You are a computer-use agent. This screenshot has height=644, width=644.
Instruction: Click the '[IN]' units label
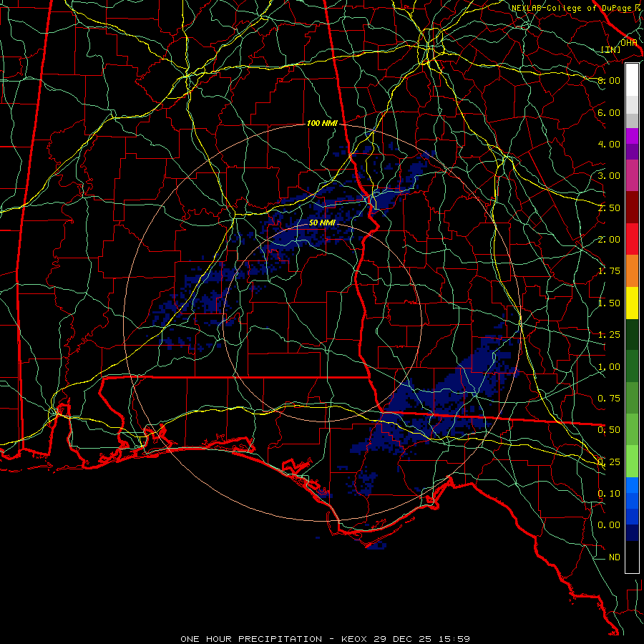pyautogui.click(x=611, y=49)
